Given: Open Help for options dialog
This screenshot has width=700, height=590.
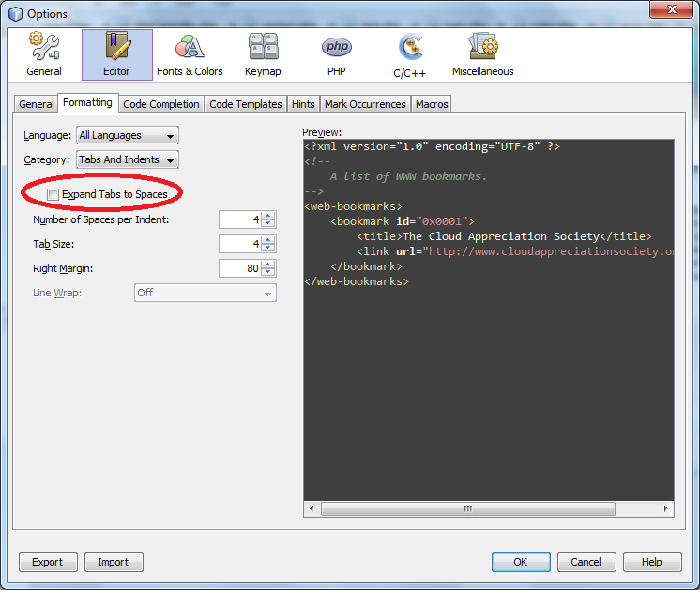Looking at the screenshot, I should coord(652,562).
